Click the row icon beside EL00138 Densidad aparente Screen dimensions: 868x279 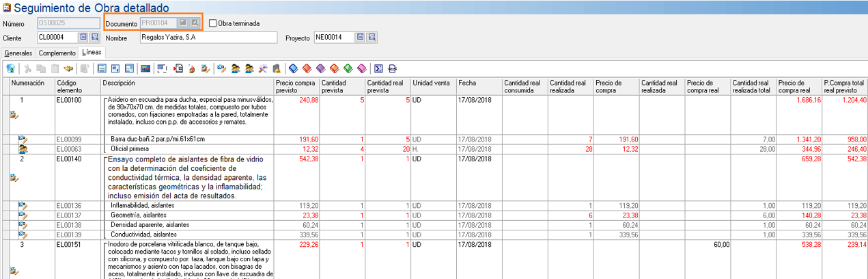23,224
